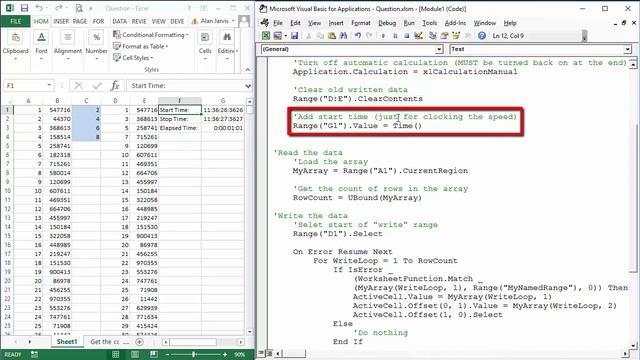Click the Find binoculars icon in VBA toolbar
This screenshot has width=640, height=360.
tap(343, 36)
